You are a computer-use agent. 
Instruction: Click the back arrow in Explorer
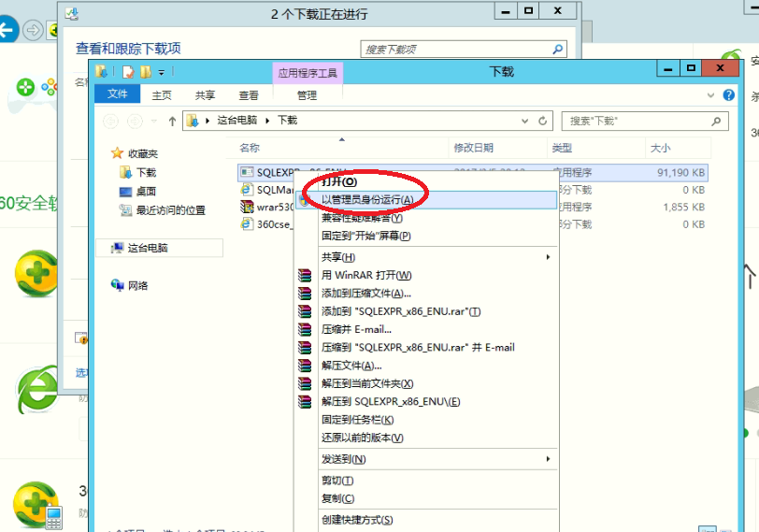click(x=110, y=121)
